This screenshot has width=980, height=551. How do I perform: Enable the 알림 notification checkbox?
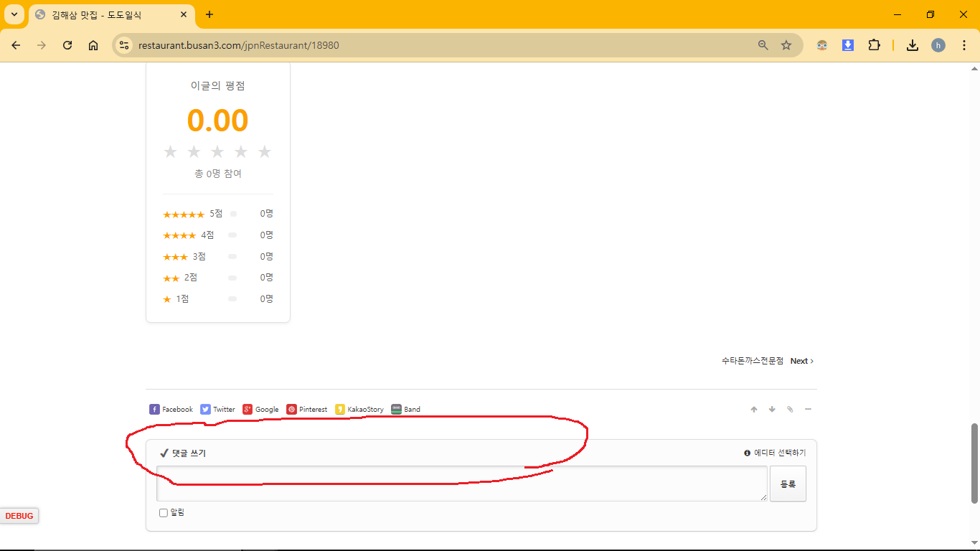click(164, 513)
